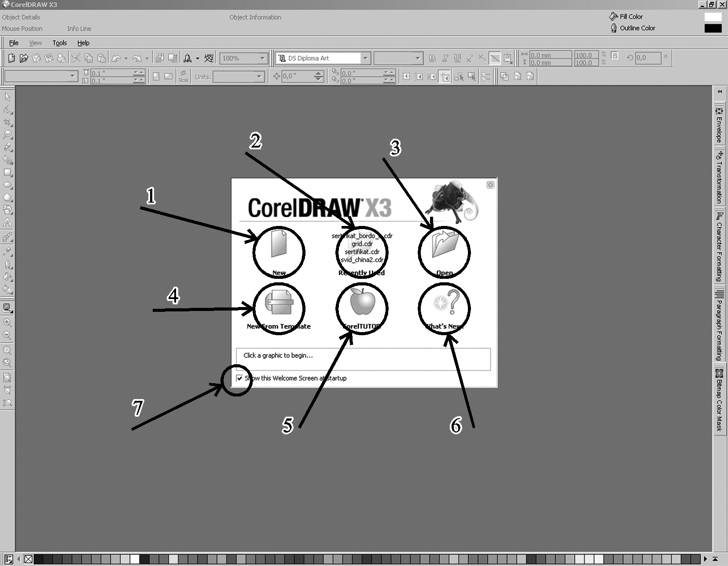Image resolution: width=728 pixels, height=566 pixels.
Task: Toggle Underline text formatting
Action: [457, 58]
